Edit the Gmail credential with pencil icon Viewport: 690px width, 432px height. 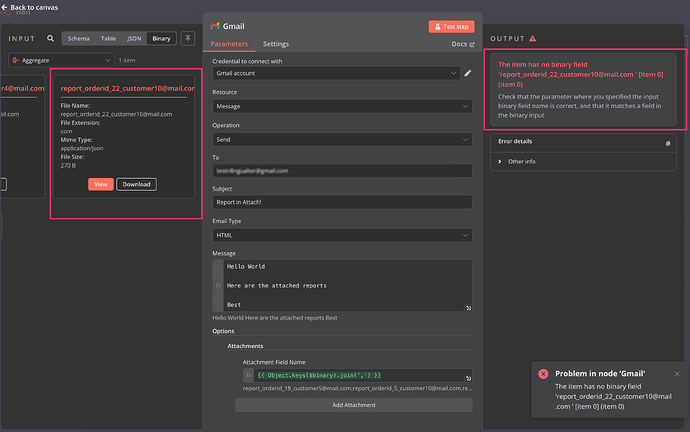point(468,73)
